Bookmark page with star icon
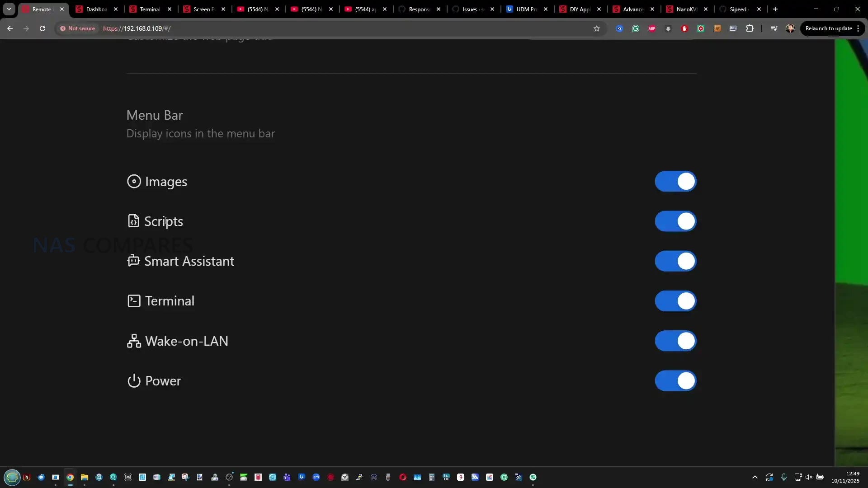 click(597, 28)
